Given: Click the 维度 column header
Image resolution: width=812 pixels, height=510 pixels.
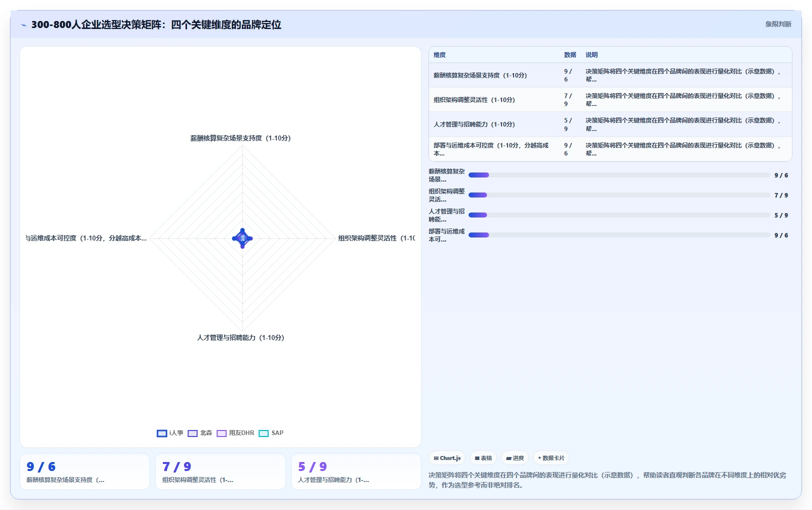Looking at the screenshot, I should [x=439, y=55].
